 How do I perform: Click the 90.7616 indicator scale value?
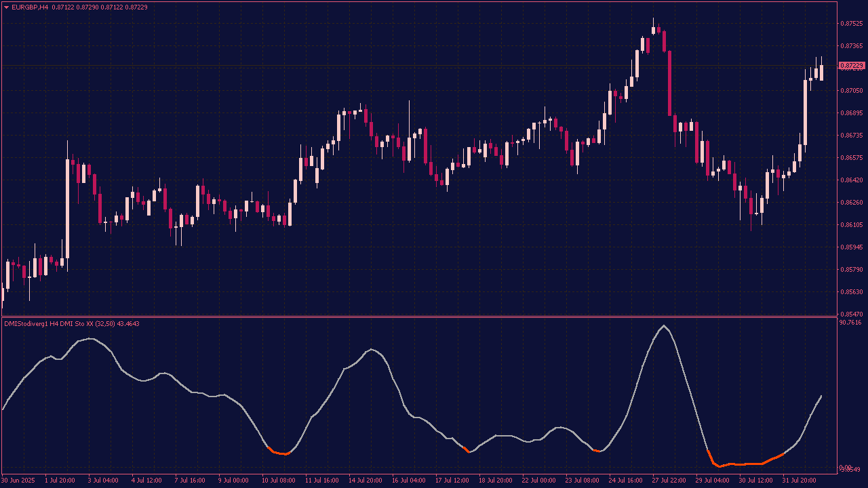pos(850,323)
